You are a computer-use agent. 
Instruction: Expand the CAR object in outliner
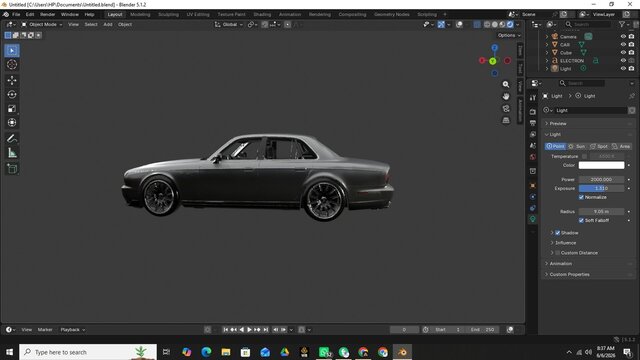pos(547,44)
